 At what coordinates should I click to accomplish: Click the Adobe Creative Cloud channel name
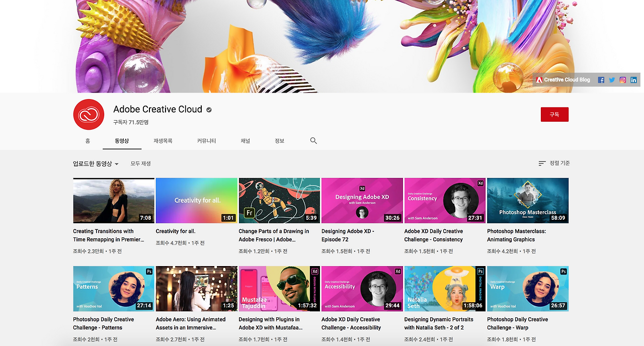coord(157,110)
